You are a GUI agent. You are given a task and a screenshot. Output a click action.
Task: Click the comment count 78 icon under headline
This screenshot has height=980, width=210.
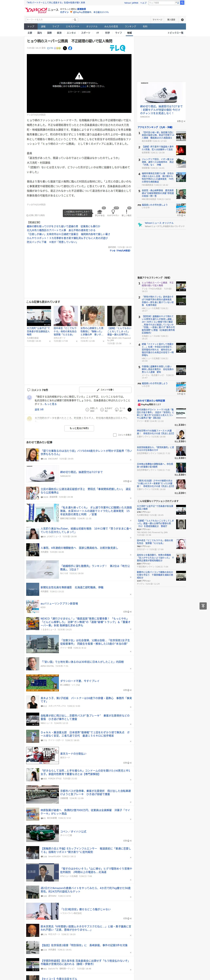(x=50, y=48)
